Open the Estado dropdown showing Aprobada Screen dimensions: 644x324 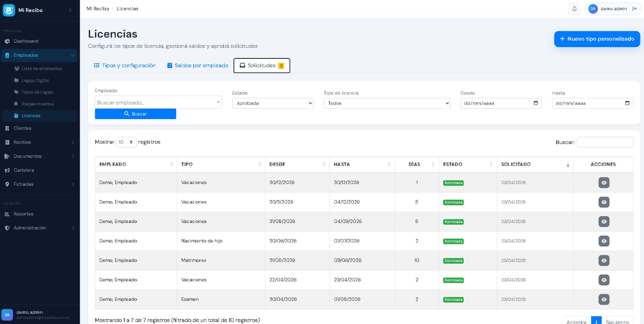click(272, 103)
